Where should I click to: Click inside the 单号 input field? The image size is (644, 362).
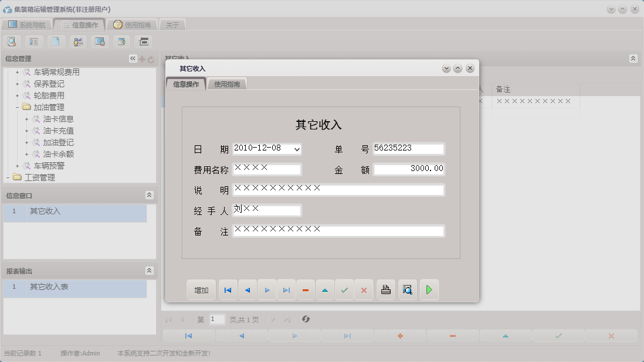point(409,148)
